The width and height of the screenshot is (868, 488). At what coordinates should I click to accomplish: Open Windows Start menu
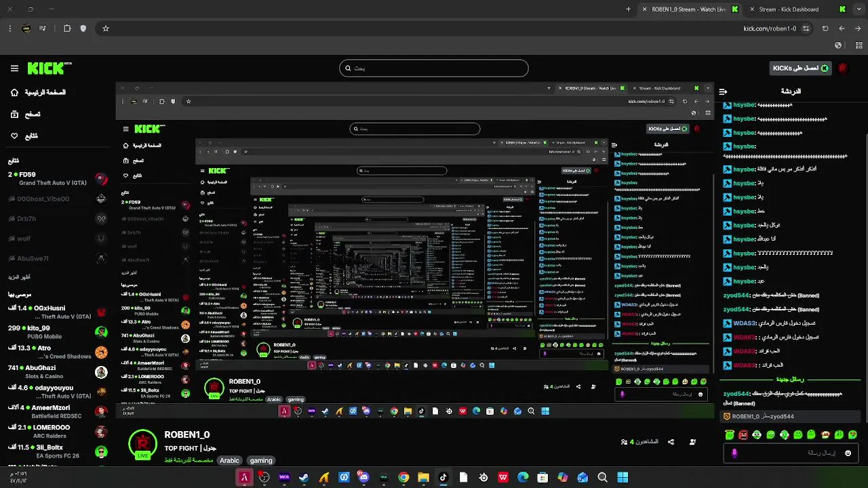(x=623, y=477)
